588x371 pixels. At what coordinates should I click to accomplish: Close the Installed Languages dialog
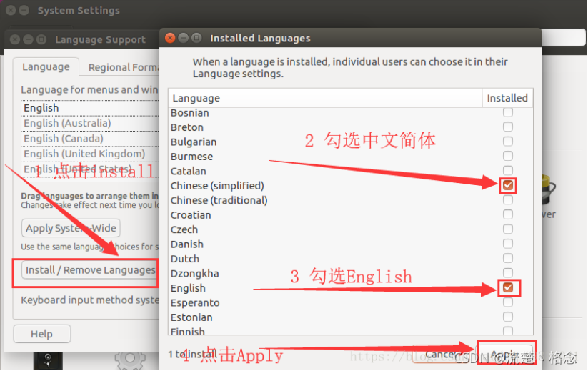point(170,38)
